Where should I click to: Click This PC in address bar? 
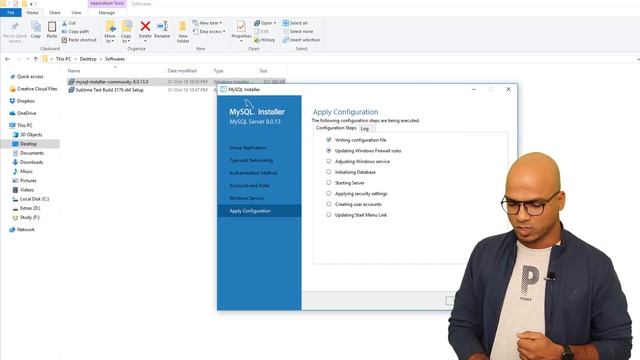click(63, 59)
